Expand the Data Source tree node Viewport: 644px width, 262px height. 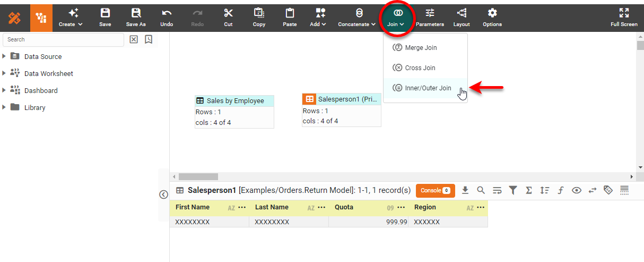pos(5,56)
